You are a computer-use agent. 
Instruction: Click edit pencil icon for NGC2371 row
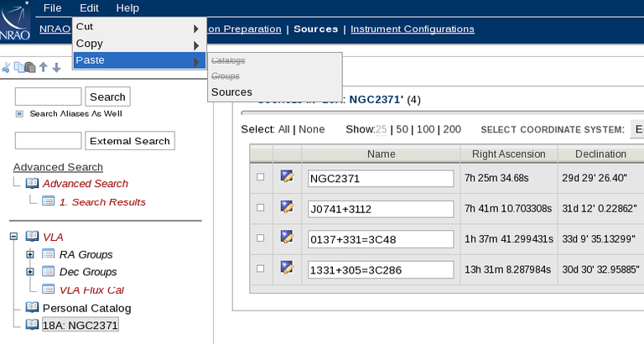click(x=287, y=176)
